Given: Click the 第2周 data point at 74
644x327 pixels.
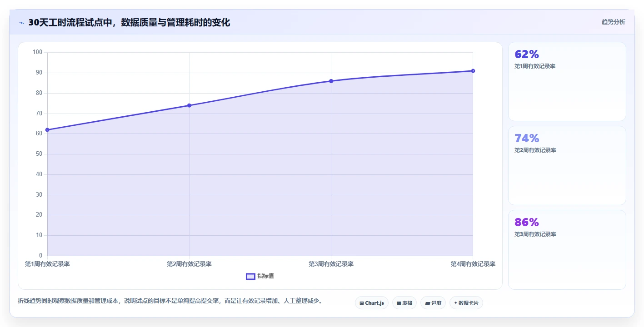Looking at the screenshot, I should tap(189, 105).
